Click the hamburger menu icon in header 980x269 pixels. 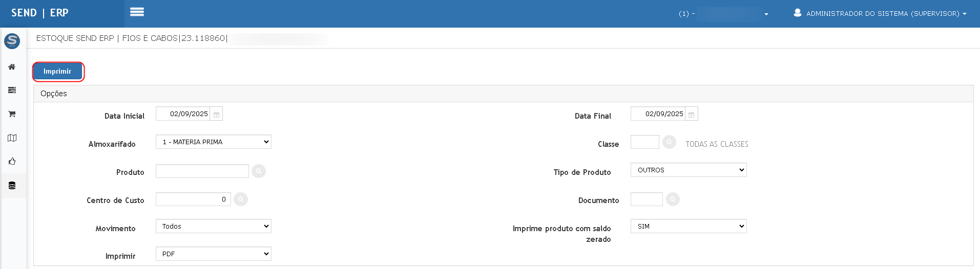(x=137, y=12)
